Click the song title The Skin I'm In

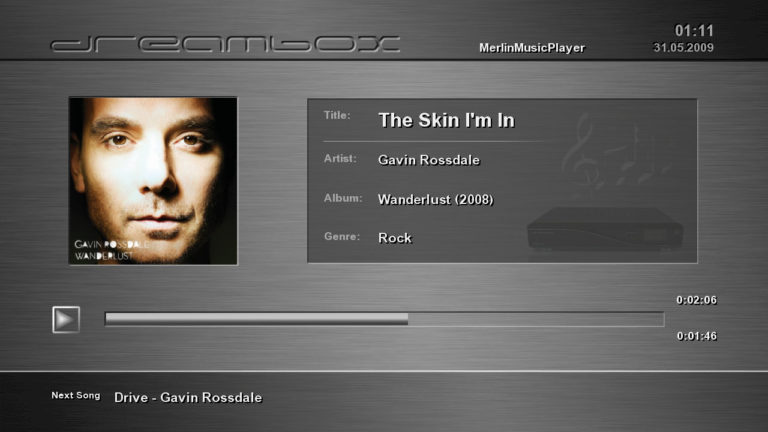click(x=447, y=120)
